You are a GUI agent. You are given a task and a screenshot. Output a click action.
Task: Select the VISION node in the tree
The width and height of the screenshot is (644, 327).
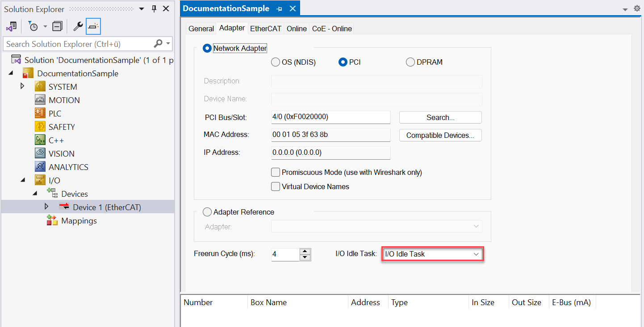pos(61,153)
